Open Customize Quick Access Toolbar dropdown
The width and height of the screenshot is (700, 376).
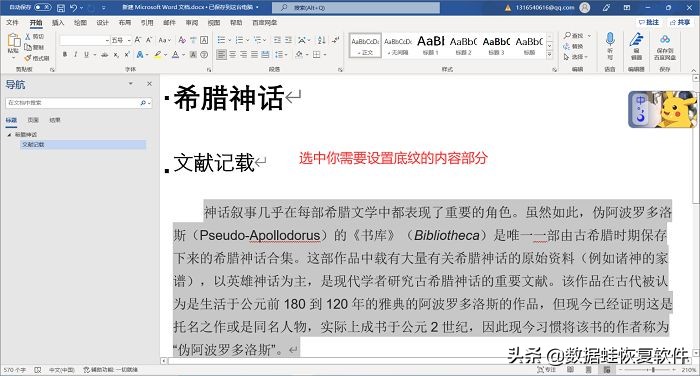(x=104, y=8)
